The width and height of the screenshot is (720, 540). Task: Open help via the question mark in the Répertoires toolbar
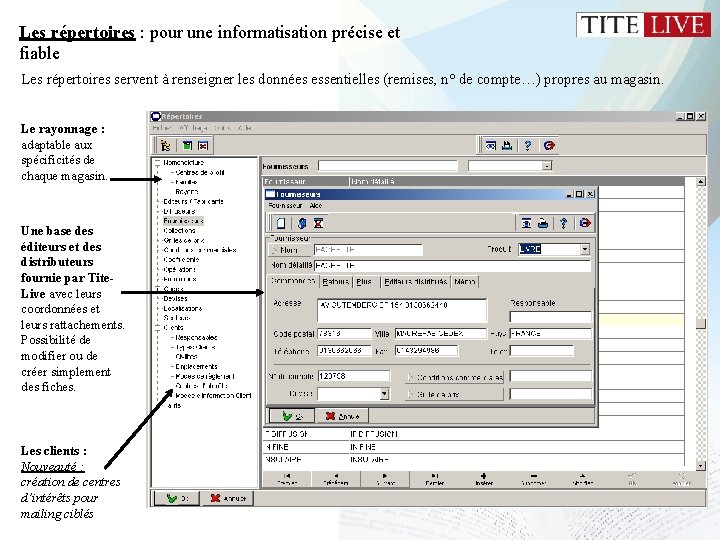pyautogui.click(x=528, y=146)
